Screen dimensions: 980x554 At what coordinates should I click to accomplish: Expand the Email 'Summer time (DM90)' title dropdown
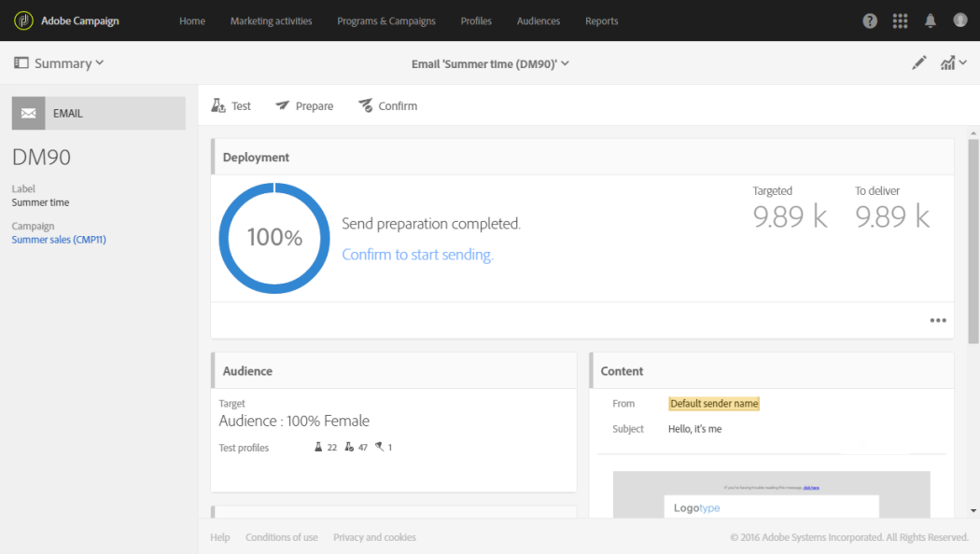(x=490, y=63)
